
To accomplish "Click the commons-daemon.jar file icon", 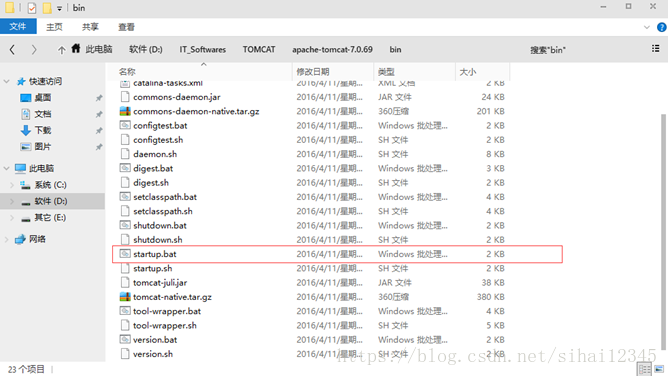I will click(x=125, y=97).
